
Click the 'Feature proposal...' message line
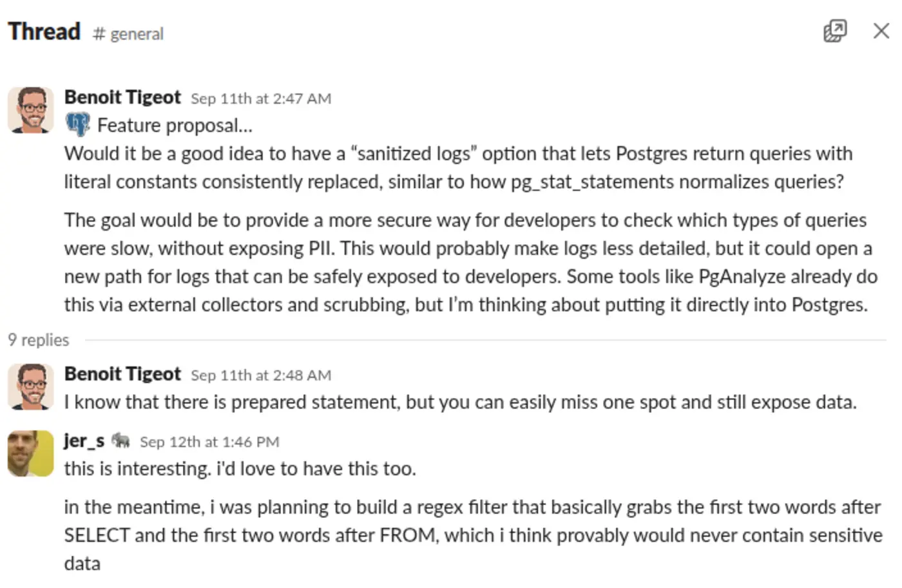click(175, 125)
